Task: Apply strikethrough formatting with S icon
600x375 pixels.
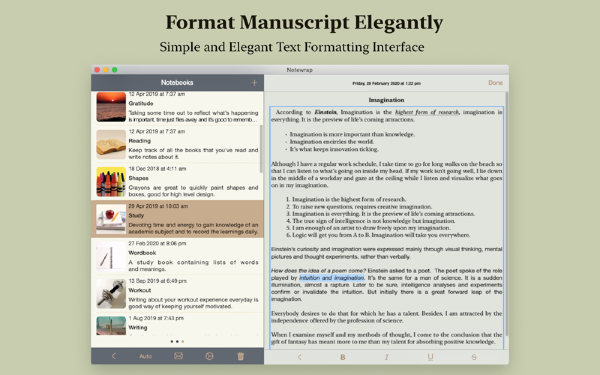Action: pos(474,357)
